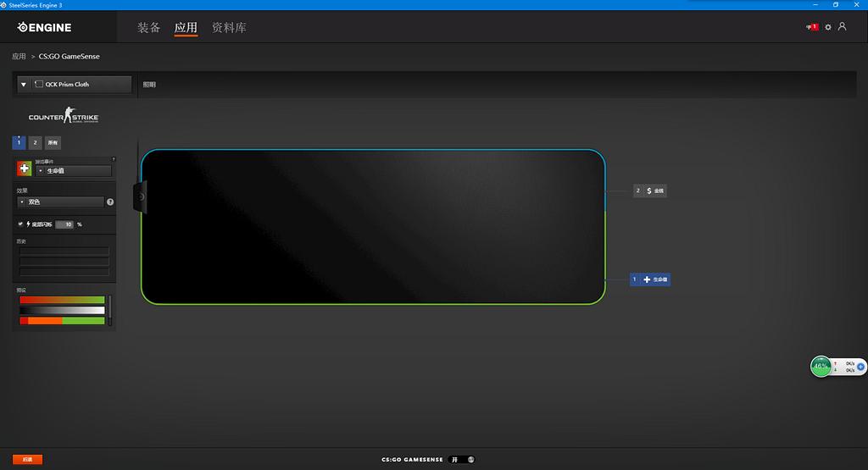Click the 效果 effect label
The image size is (868, 470).
[21, 191]
